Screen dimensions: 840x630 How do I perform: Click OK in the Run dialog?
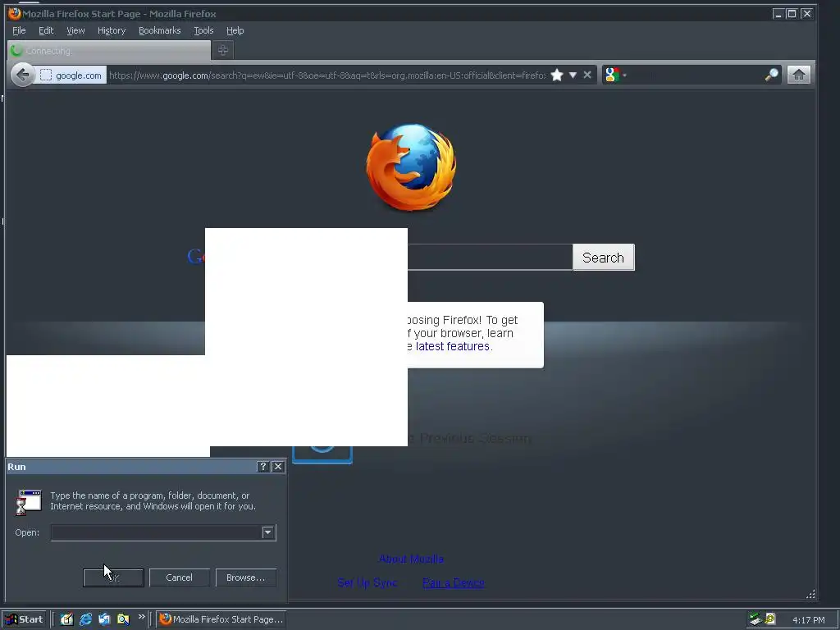tap(113, 577)
